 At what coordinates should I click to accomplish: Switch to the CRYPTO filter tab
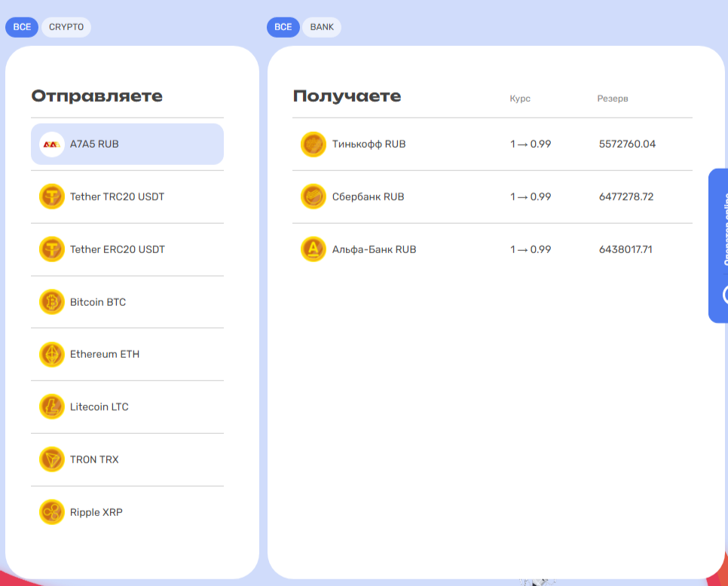tap(66, 27)
